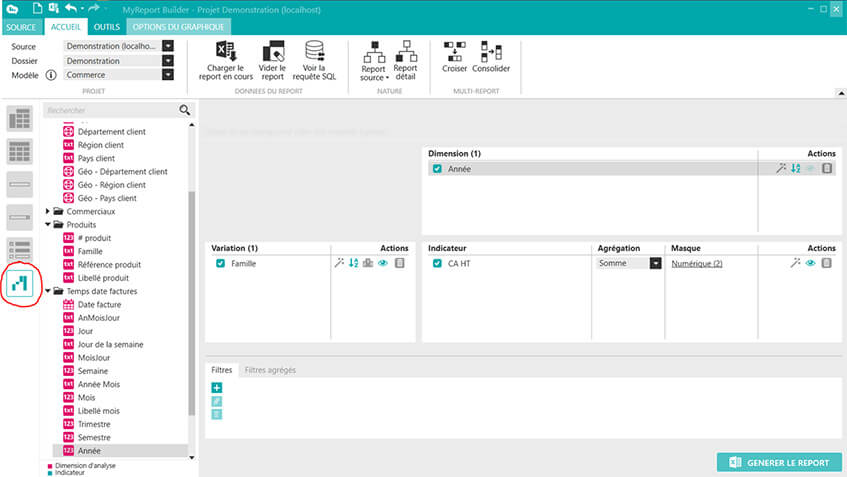The height and width of the screenshot is (477, 847).
Task: Switch to the SOURCE ribbon tab
Action: [21, 27]
